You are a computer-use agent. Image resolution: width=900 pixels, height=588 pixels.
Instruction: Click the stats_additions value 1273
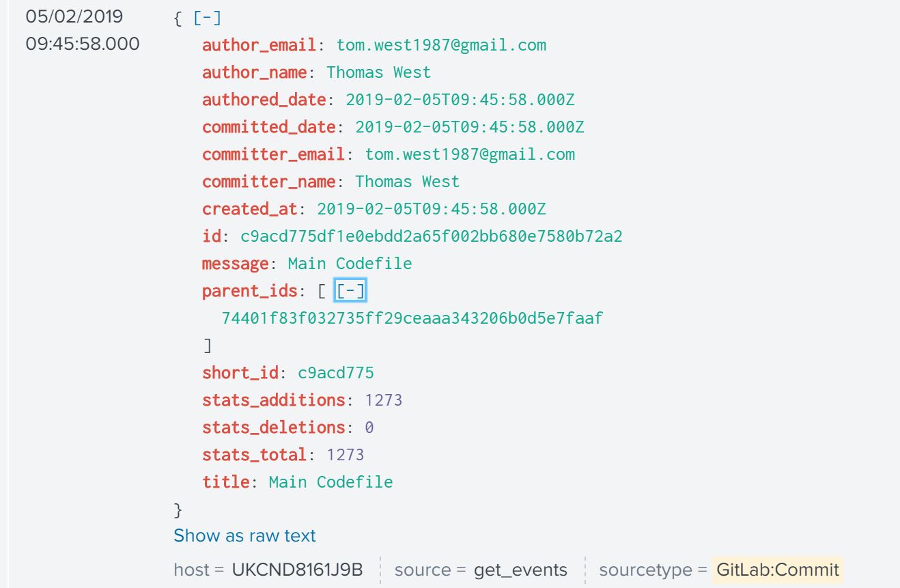coord(383,400)
